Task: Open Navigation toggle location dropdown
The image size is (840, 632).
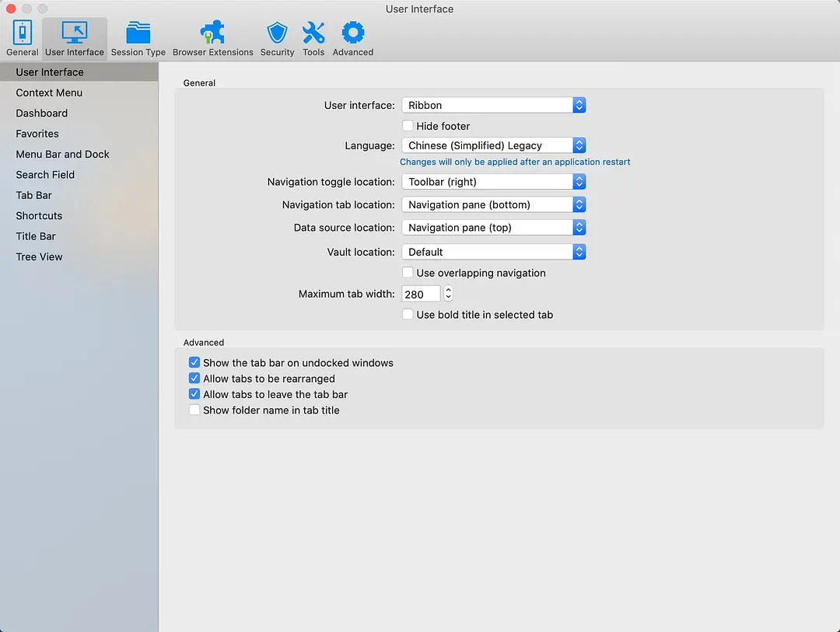Action: tap(493, 182)
